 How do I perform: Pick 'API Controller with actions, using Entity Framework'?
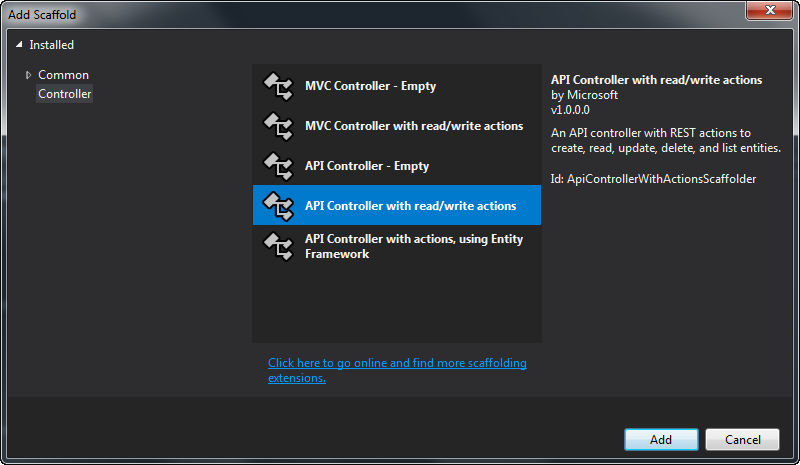pos(413,246)
